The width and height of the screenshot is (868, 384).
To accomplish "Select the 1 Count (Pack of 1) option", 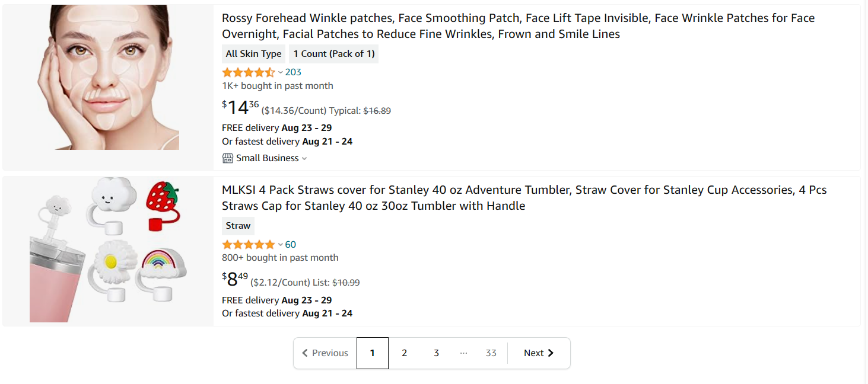I will pos(334,54).
